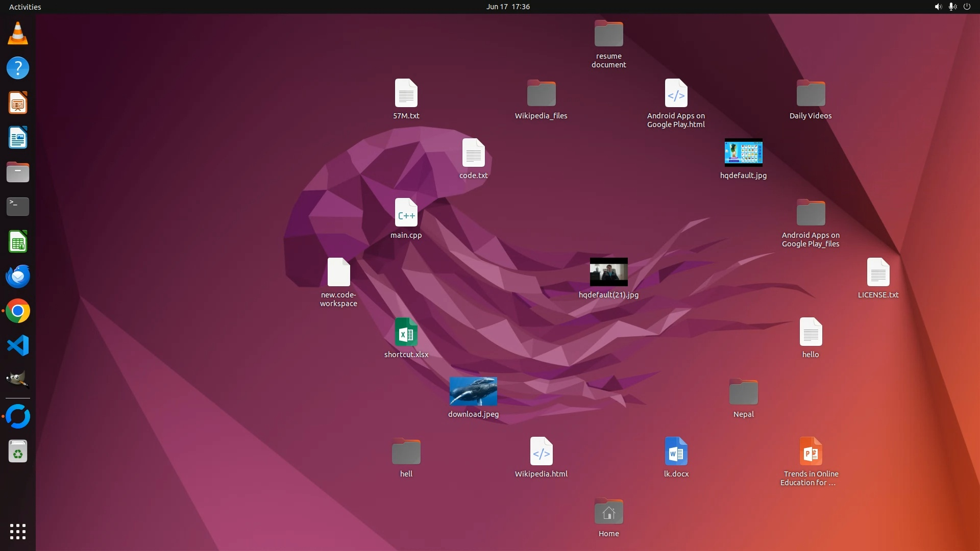Launch LibreOffice Impress from dock

pos(18,103)
